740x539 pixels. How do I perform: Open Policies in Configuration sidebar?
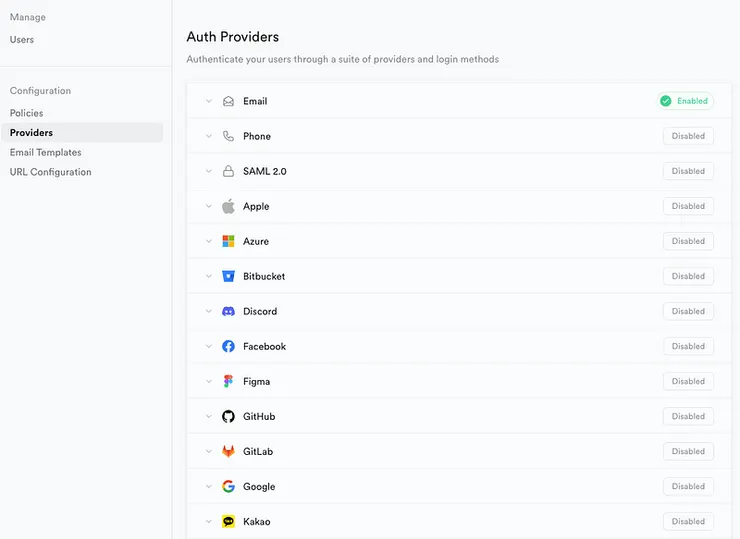tap(27, 113)
